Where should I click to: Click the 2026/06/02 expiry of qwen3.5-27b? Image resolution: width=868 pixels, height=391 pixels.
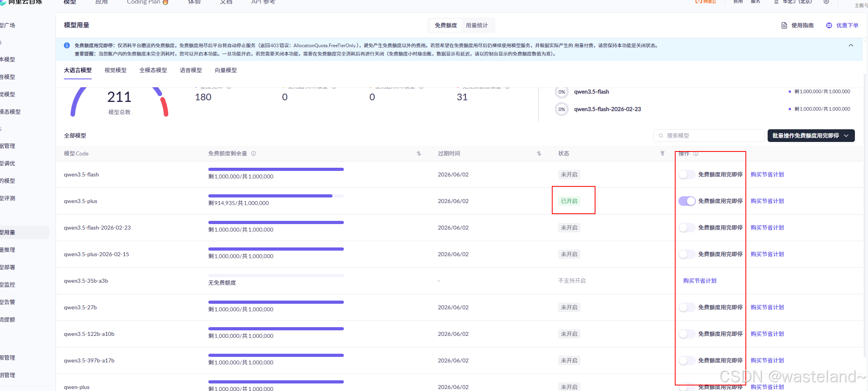pyautogui.click(x=453, y=307)
